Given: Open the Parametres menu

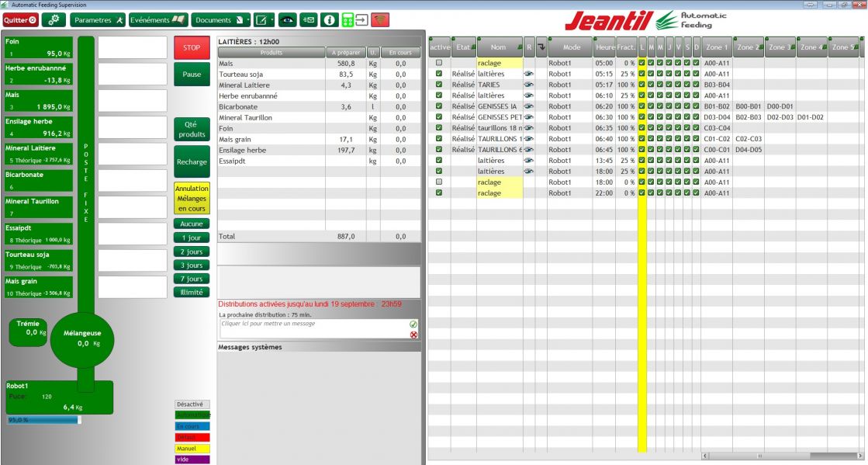Looking at the screenshot, I should click(98, 20).
